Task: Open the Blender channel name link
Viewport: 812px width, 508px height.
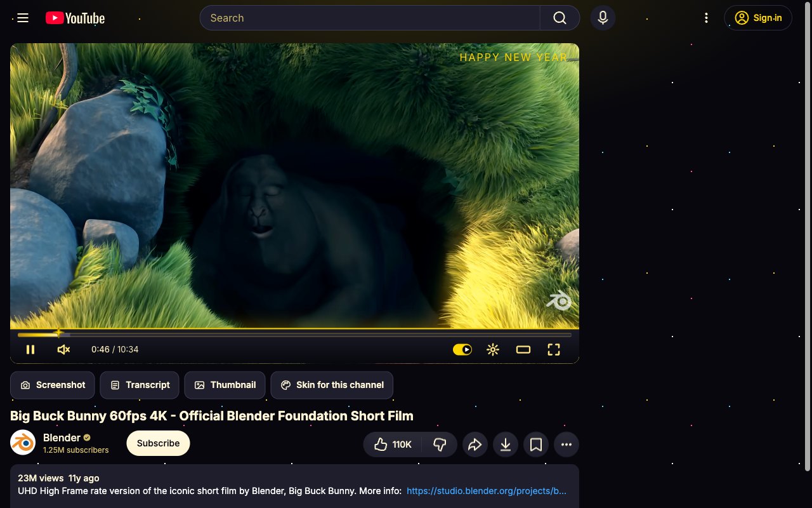Action: (x=62, y=438)
